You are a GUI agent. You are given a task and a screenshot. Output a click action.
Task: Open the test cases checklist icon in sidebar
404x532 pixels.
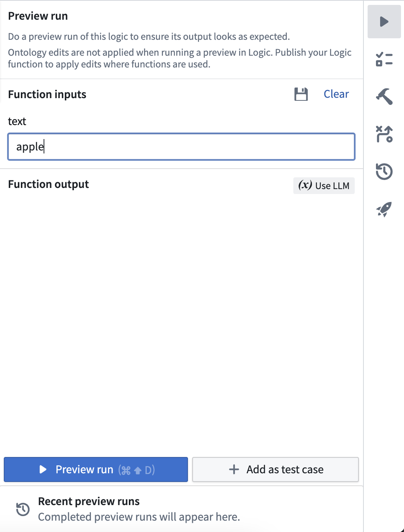384,59
